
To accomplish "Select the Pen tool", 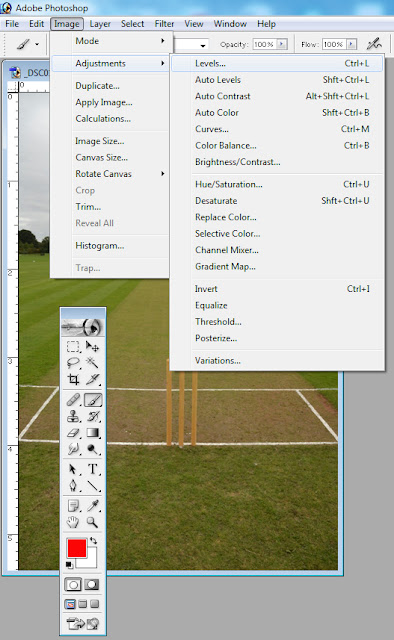I will tap(73, 486).
